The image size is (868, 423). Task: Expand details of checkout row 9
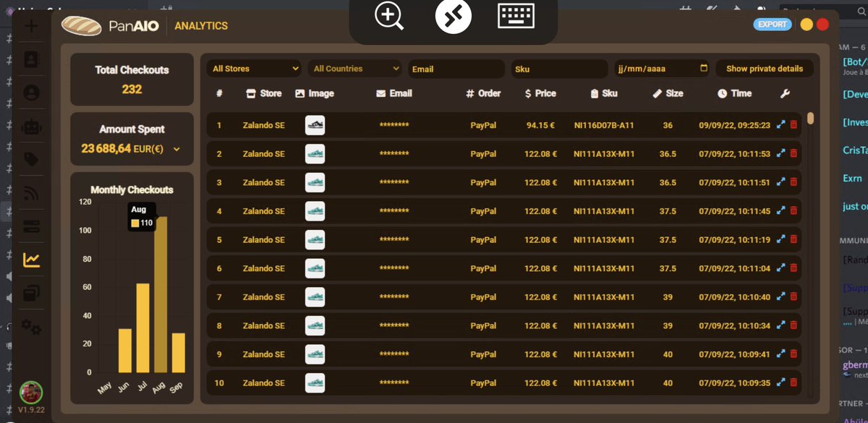[x=780, y=354]
